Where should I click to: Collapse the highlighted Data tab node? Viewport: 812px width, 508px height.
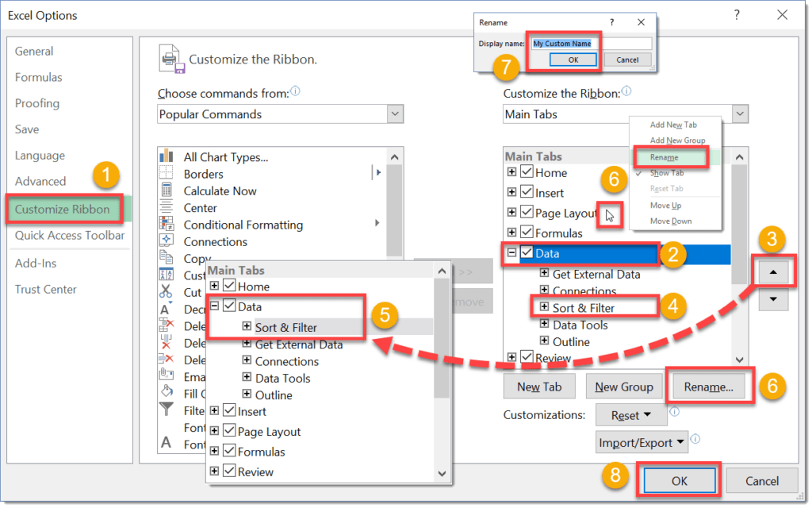[x=511, y=252]
